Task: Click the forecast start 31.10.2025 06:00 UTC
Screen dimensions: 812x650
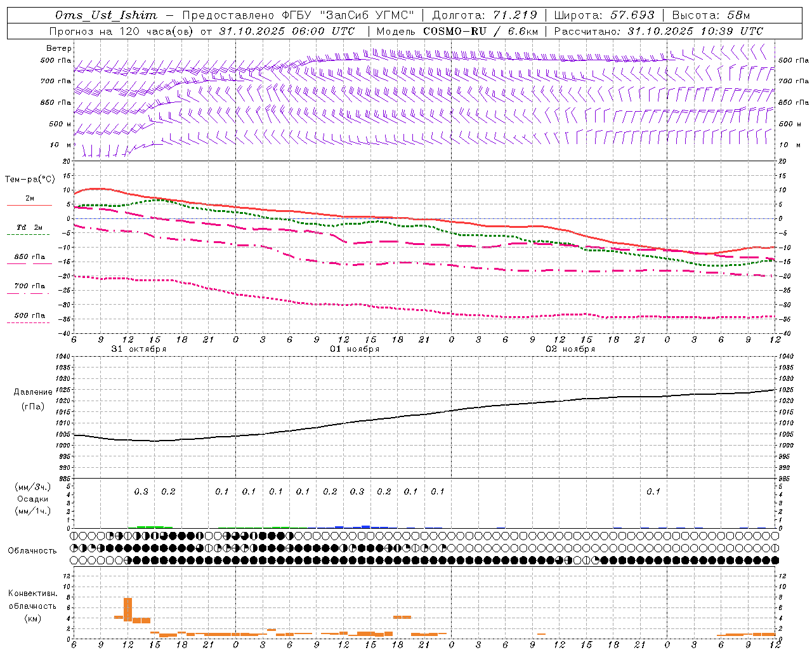Action: point(287,31)
